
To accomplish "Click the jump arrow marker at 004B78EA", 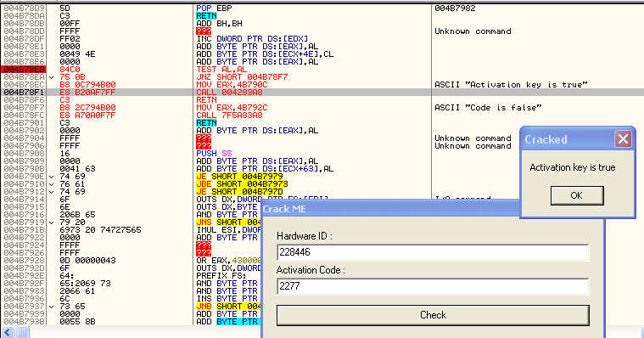I will 52,77.
